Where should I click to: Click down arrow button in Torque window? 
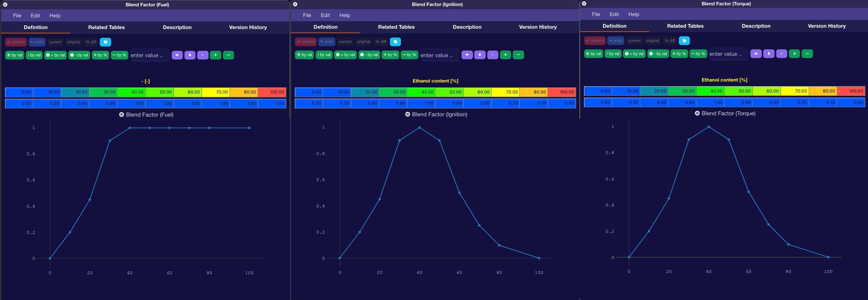tap(769, 54)
